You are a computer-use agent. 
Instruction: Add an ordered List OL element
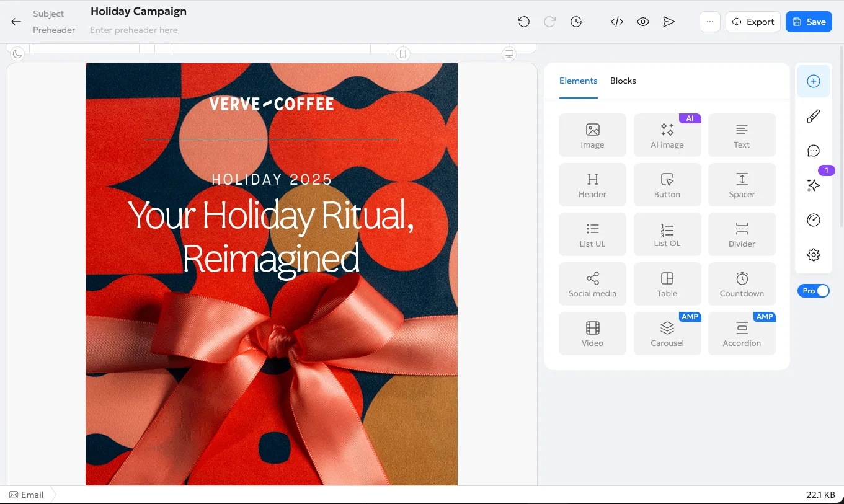pos(667,234)
